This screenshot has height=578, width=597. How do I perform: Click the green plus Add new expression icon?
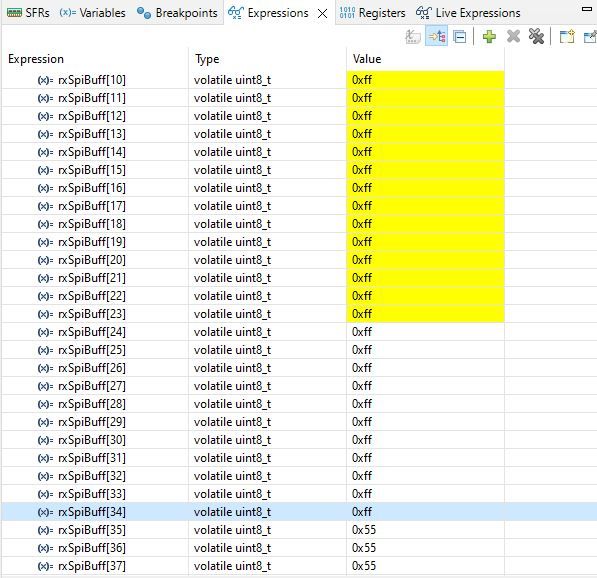489,37
